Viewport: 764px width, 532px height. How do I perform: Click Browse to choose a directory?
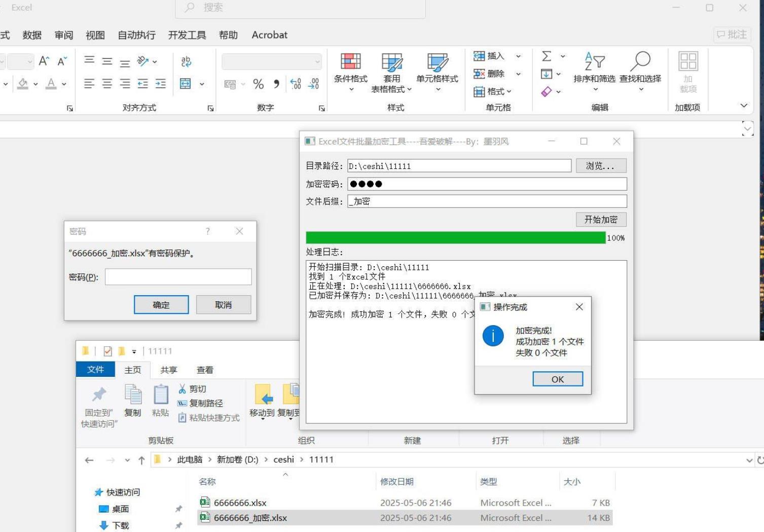point(601,166)
